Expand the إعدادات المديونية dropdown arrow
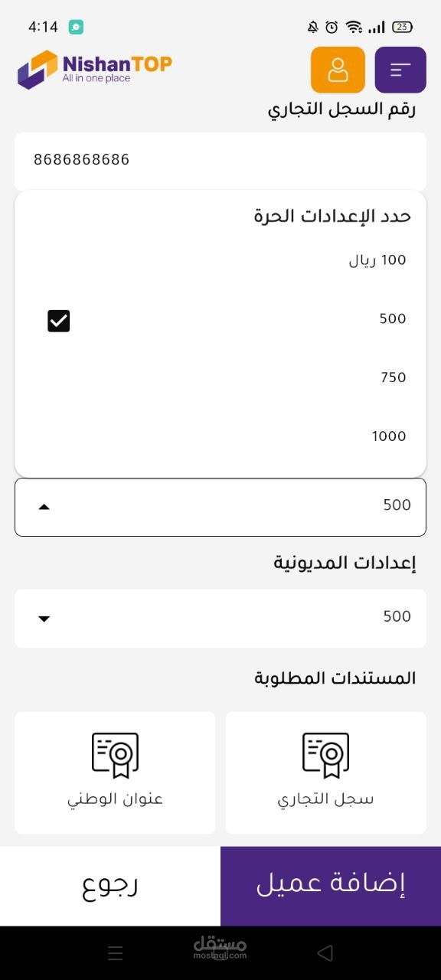This screenshot has height=980, width=441. click(44, 619)
